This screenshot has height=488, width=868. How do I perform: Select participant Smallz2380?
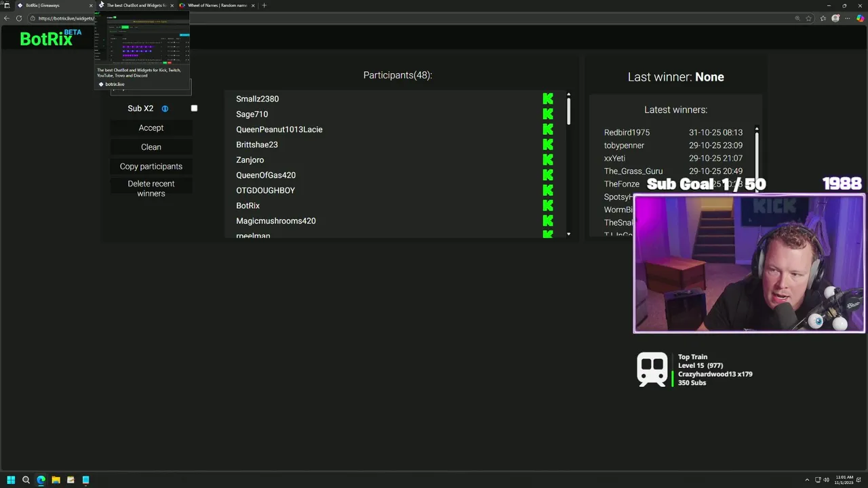(x=257, y=99)
